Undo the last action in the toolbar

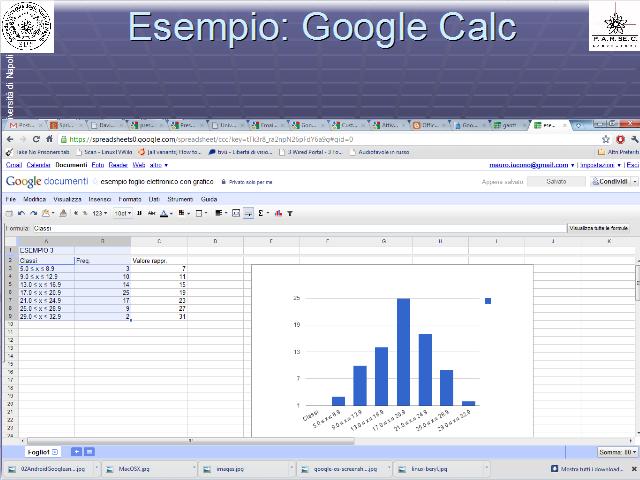click(22, 213)
